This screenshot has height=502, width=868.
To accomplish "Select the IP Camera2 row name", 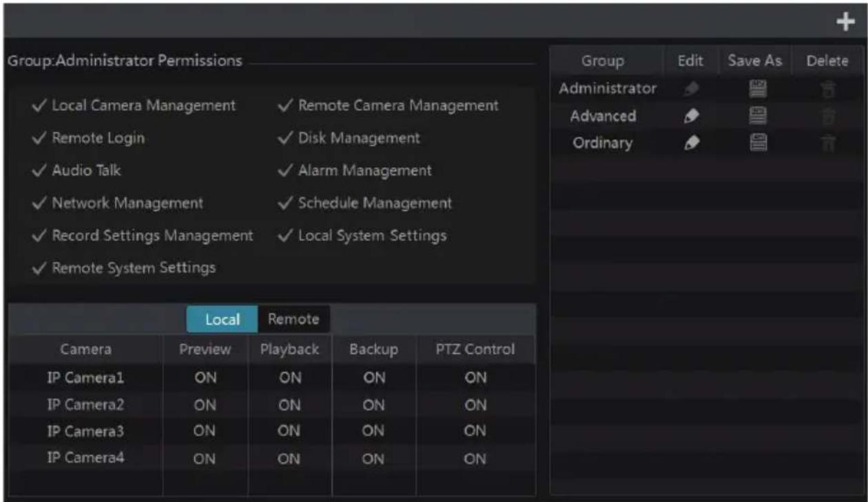I will point(86,405).
